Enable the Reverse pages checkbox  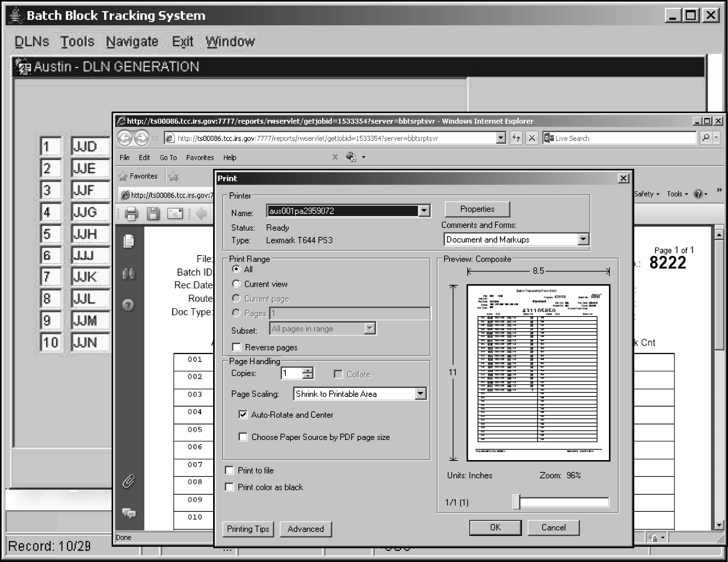pyautogui.click(x=236, y=347)
